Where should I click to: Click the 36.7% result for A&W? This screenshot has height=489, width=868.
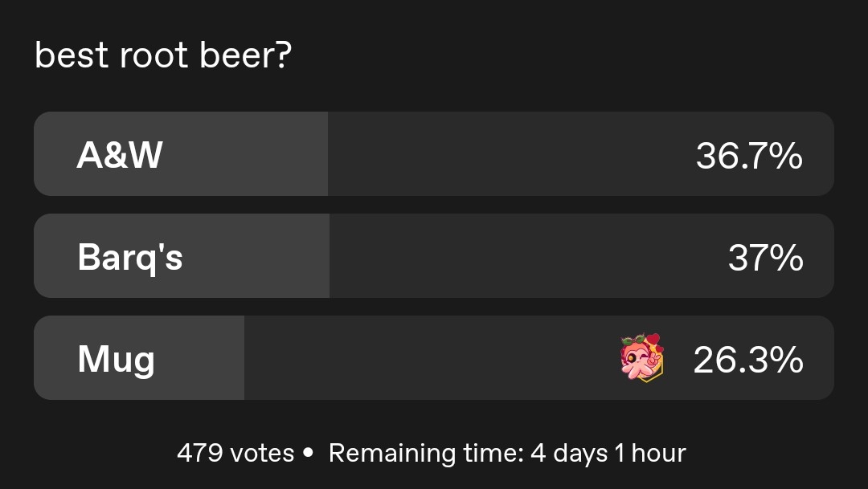pyautogui.click(x=749, y=156)
